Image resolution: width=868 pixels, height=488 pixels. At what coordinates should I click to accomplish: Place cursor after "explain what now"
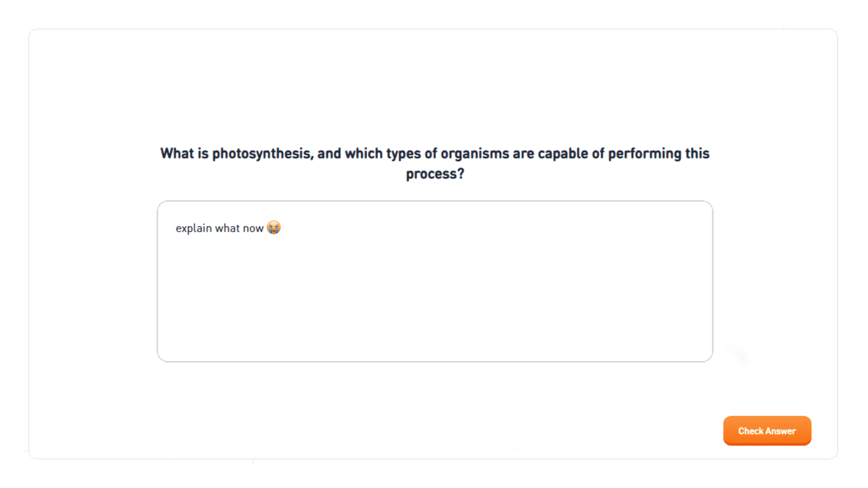click(265, 228)
